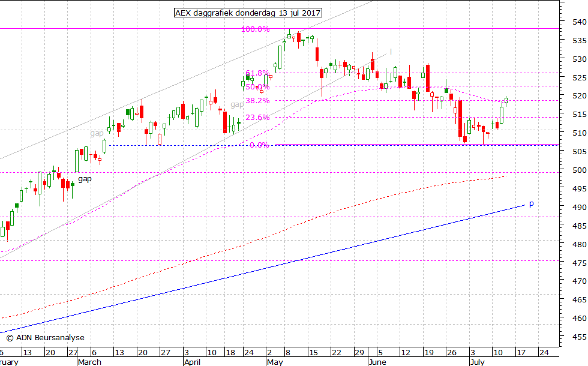The height and width of the screenshot is (366, 588).
Task: Click the '5' date label above June
Action: click(380, 353)
